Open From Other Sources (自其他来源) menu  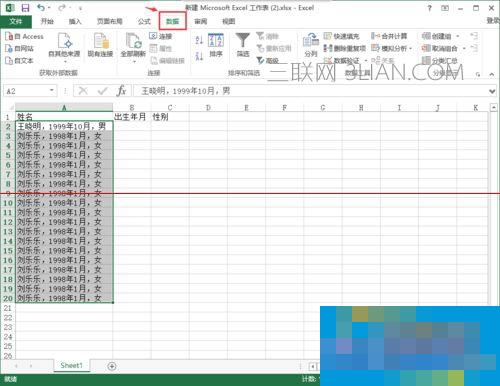coord(64,47)
